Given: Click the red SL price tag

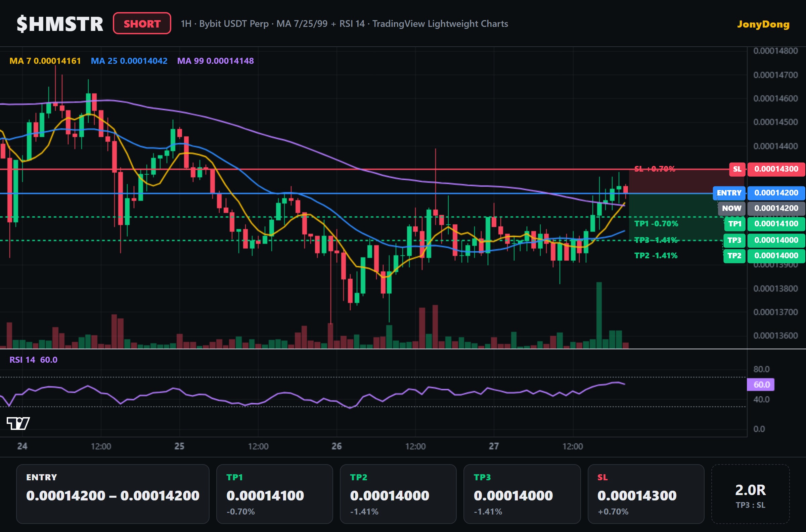Looking at the screenshot, I should tap(737, 169).
